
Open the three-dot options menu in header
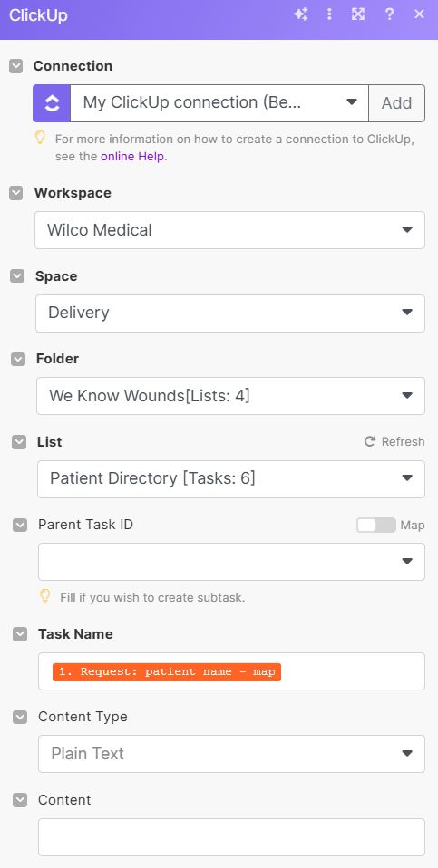point(329,14)
